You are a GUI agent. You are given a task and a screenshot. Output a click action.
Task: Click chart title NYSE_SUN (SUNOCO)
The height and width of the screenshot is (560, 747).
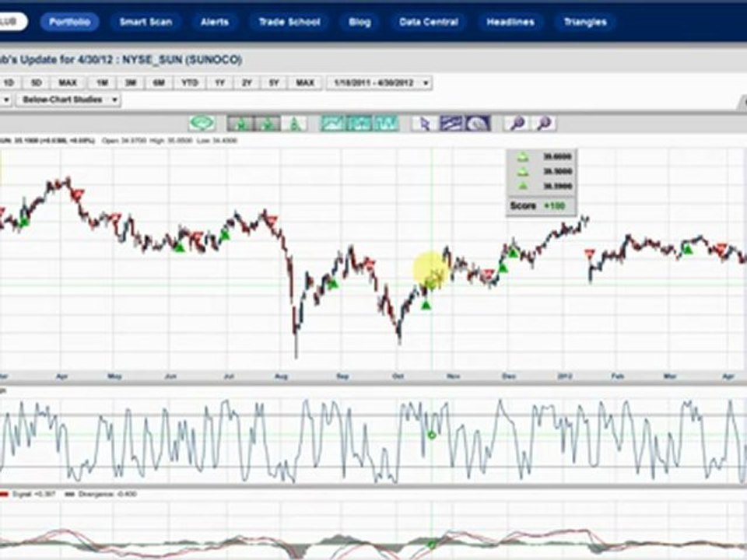tap(182, 60)
